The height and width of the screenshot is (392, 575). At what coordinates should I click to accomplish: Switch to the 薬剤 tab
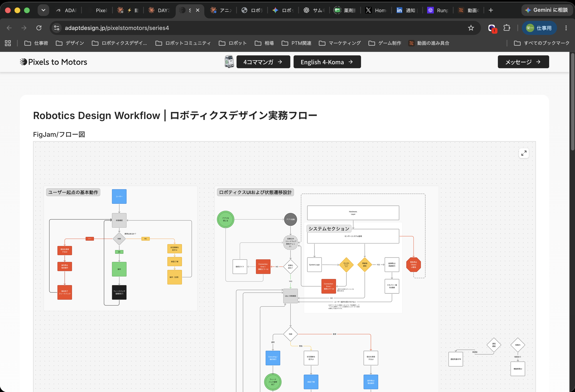pos(345,10)
